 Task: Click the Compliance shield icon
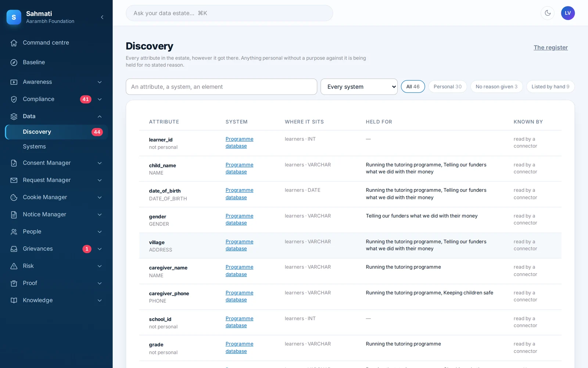[x=14, y=99]
